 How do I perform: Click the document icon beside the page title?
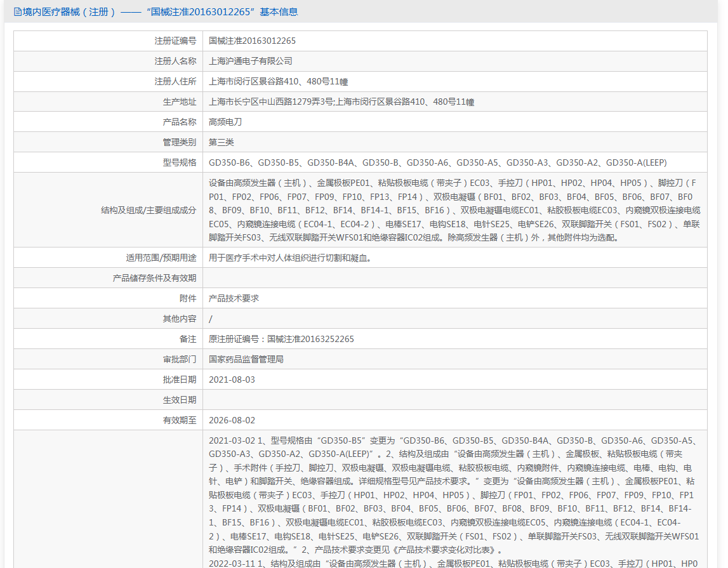click(x=18, y=11)
